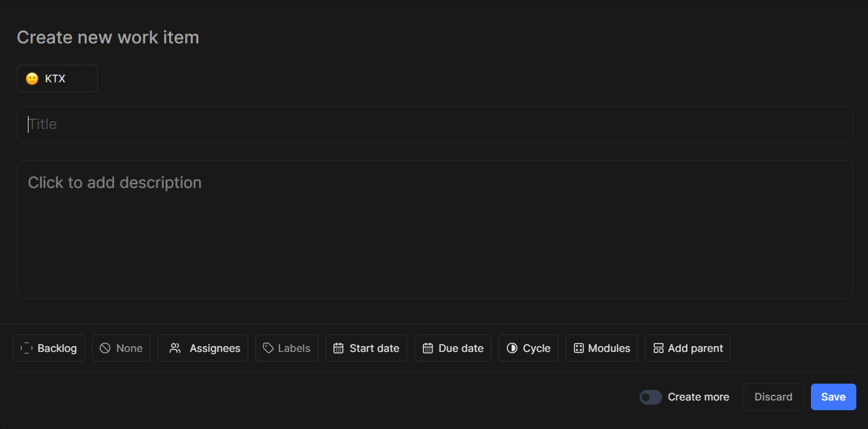Discard the work item draft
Screen dimensions: 868x429
773,397
